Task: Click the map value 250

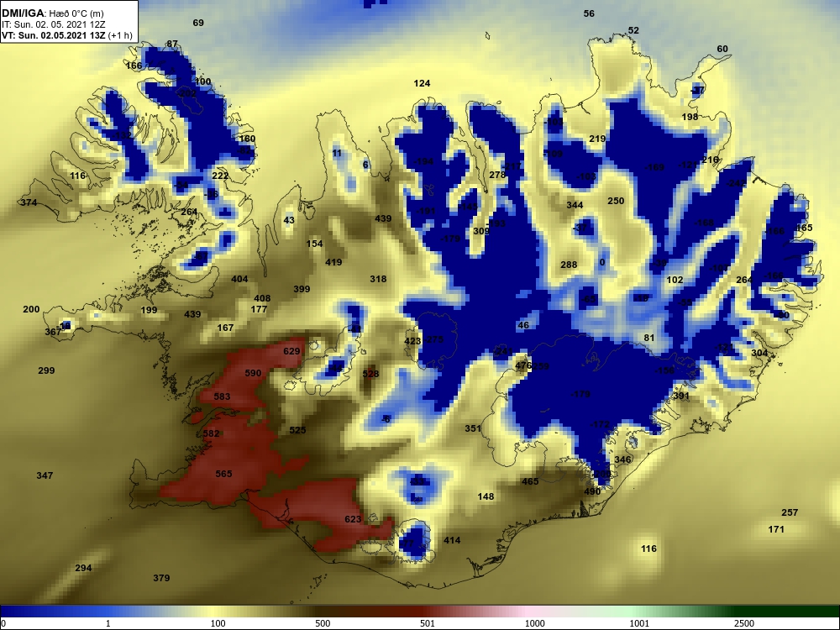Action: tap(616, 201)
